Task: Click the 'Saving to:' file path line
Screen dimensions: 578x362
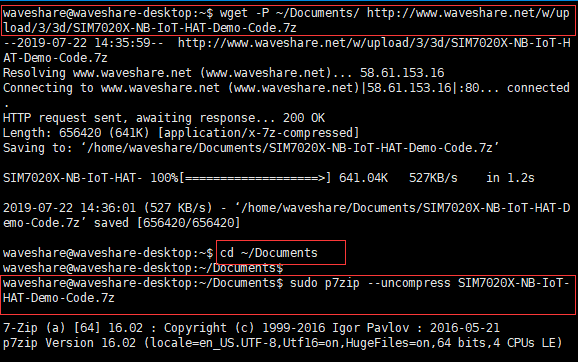Action: 251,148
